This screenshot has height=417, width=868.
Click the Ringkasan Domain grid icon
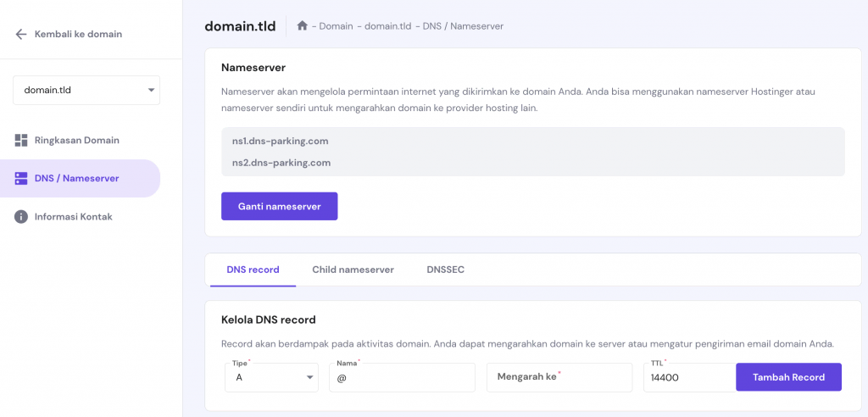[21, 140]
